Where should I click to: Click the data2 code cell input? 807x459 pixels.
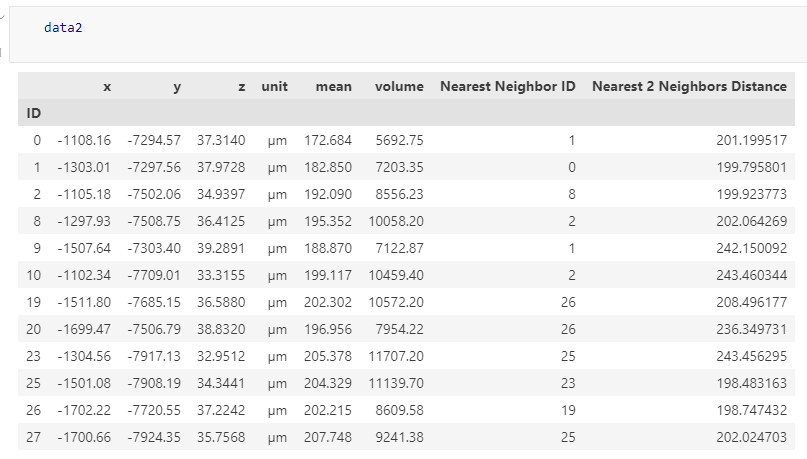(x=407, y=34)
